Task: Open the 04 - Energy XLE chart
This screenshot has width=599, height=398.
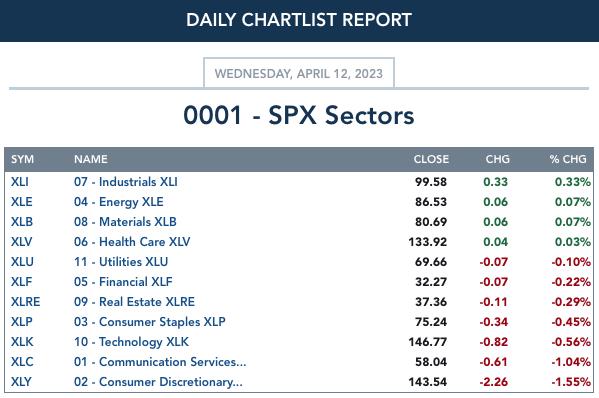Action: pos(119,202)
